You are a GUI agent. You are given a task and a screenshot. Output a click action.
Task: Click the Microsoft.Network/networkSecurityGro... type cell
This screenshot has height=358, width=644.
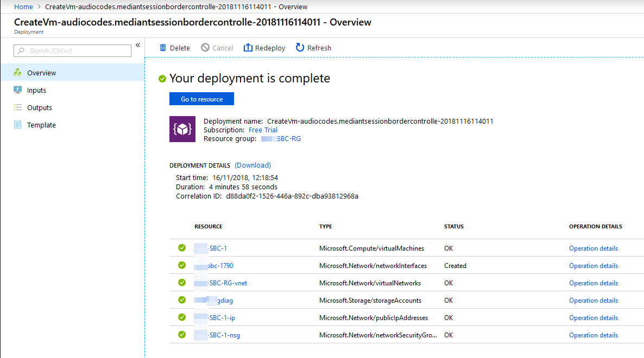tap(378, 335)
